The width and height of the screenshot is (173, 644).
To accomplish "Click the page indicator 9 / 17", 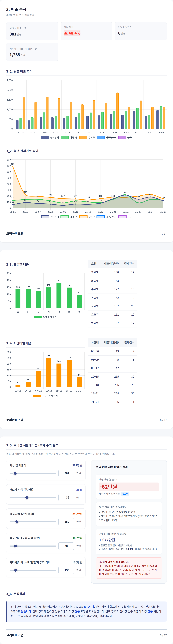I will click(x=164, y=635).
